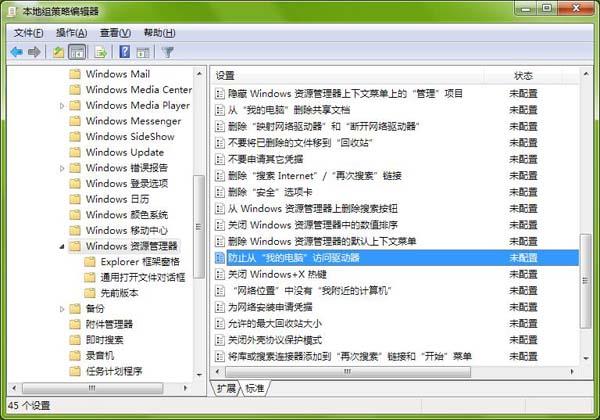The width and height of the screenshot is (600, 420).
Task: Select 通用打开文件对话框 in the tree
Action: click(143, 278)
